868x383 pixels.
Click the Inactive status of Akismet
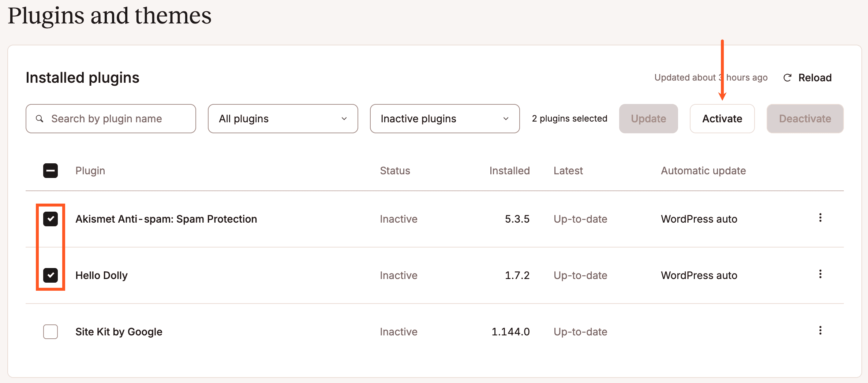coord(399,219)
